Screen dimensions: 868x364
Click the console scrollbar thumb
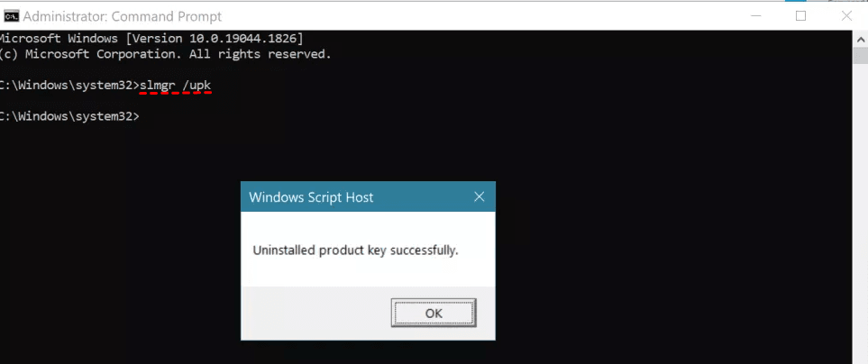[x=861, y=56]
